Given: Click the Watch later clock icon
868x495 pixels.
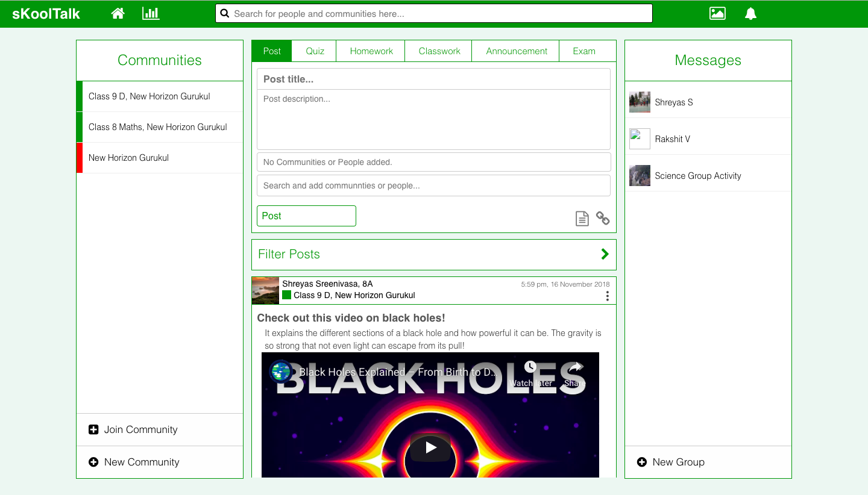Looking at the screenshot, I should [x=530, y=367].
